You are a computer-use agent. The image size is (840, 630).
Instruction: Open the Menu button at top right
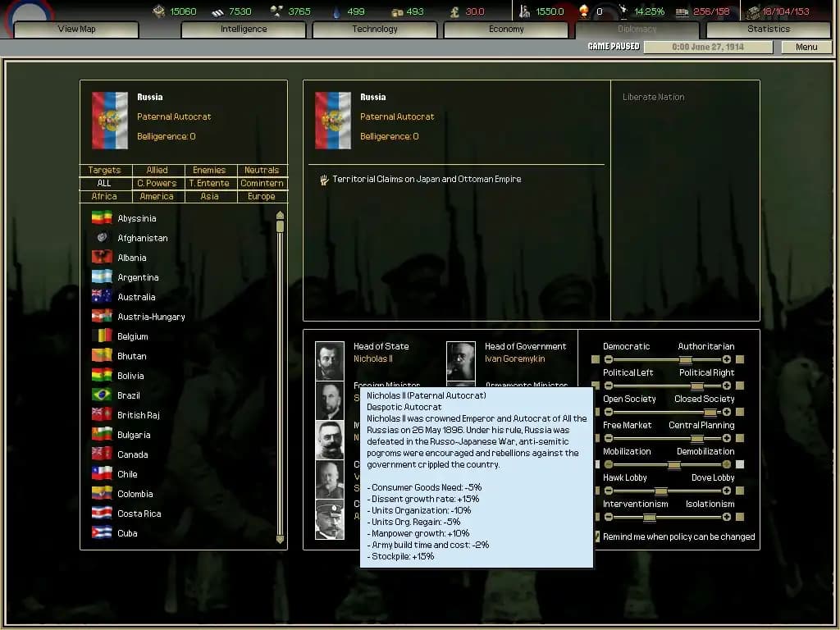point(806,47)
